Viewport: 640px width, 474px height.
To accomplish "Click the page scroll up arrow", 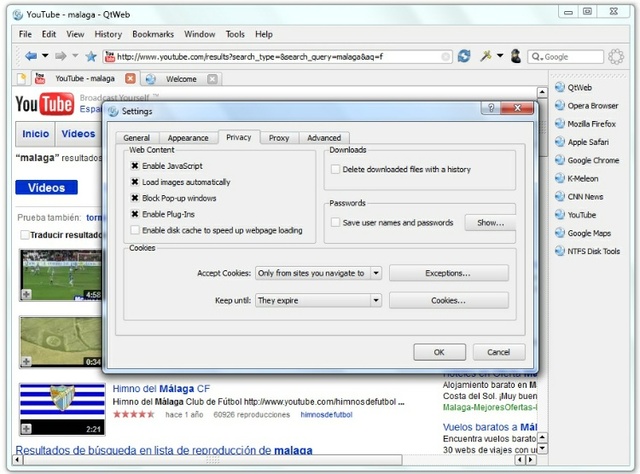I will (x=542, y=92).
